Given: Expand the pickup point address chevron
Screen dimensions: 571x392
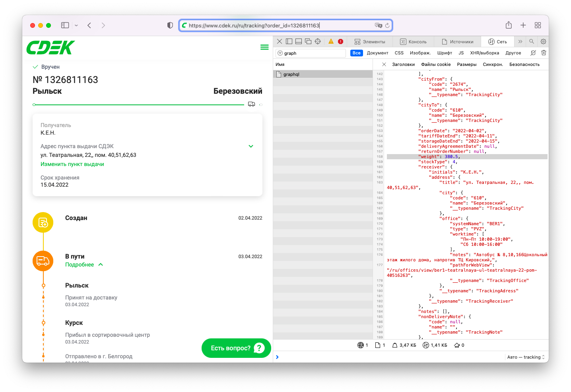Looking at the screenshot, I should [251, 146].
